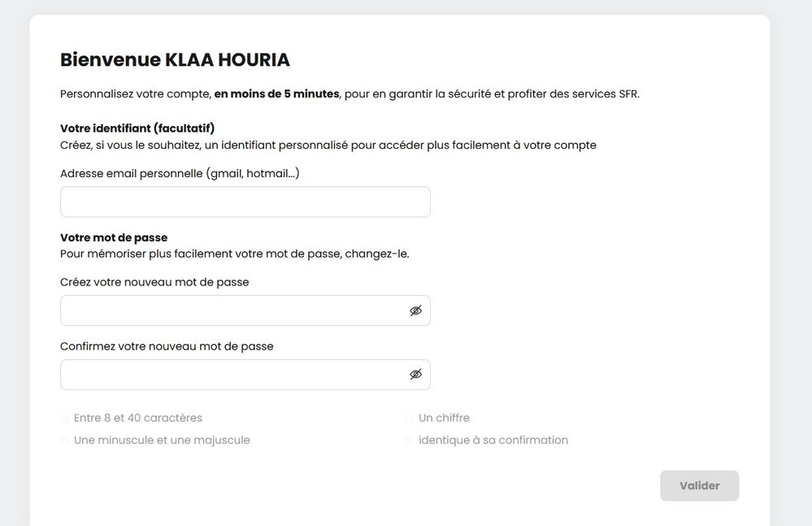Click the 'Un chiffre' indicator circle
The image size is (812, 526).
(x=409, y=419)
